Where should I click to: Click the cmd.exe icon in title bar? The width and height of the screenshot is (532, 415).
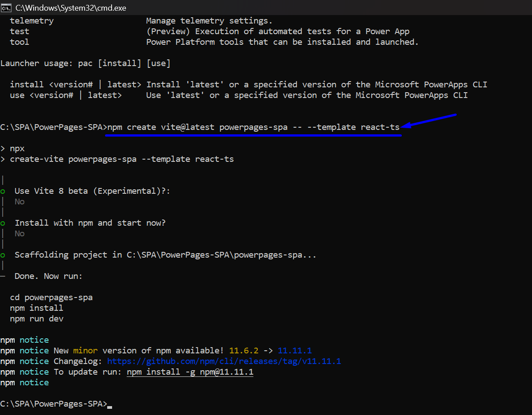[6, 7]
